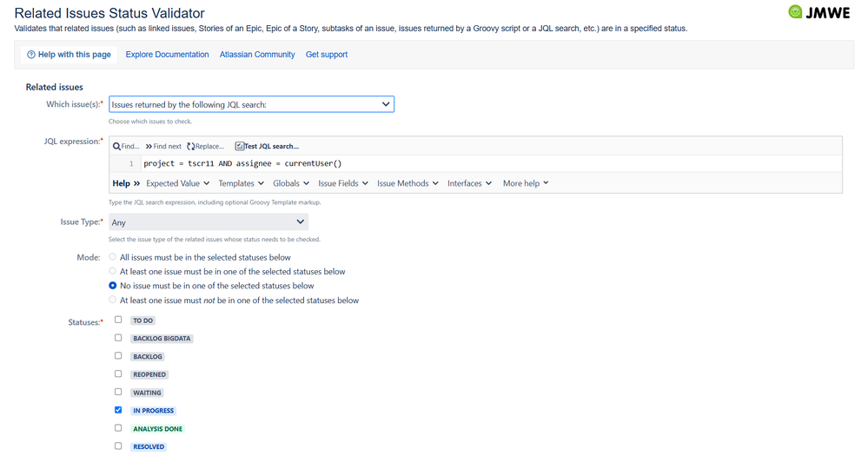Viewport: 868px width, 456px height.
Task: Click line number 1 in JQL editor
Action: click(x=131, y=164)
